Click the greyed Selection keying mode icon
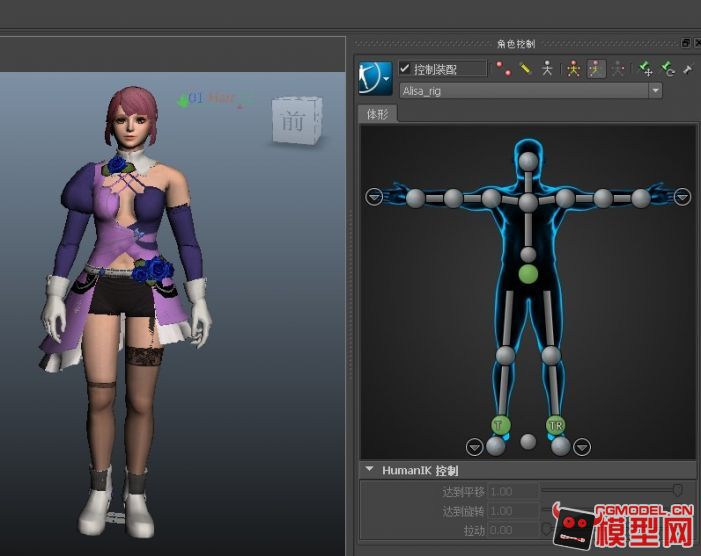Image resolution: width=701 pixels, height=556 pixels. click(x=618, y=69)
